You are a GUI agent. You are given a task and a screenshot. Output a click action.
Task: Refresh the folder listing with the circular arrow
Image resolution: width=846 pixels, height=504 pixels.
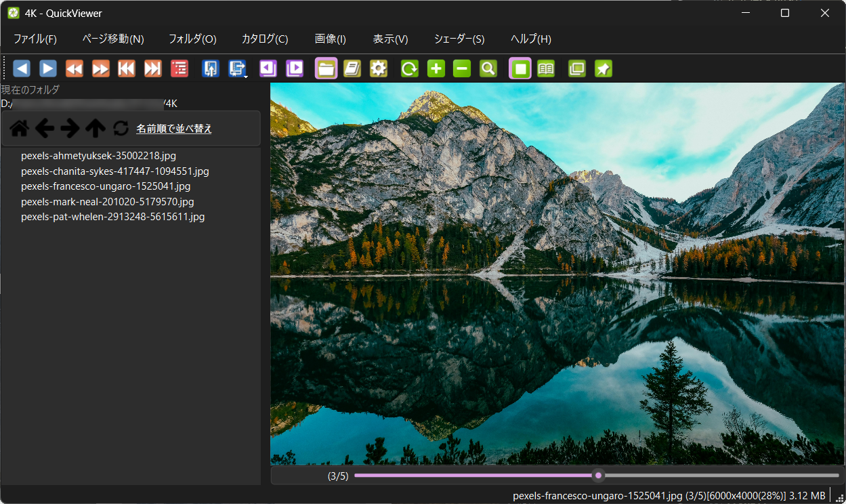[x=120, y=128]
